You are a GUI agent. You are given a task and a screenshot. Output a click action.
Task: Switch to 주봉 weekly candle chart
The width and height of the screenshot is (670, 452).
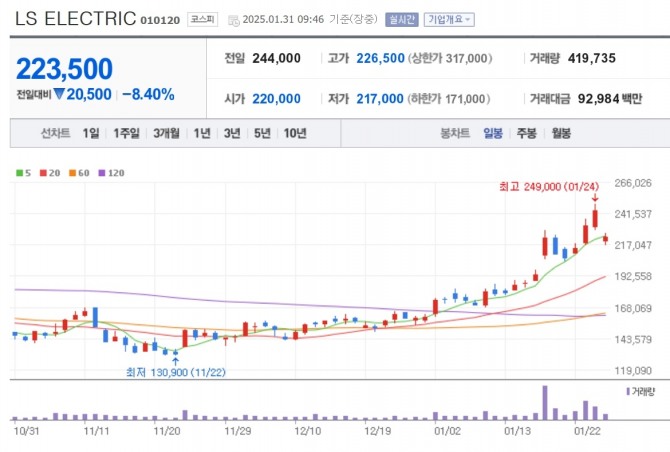526,133
